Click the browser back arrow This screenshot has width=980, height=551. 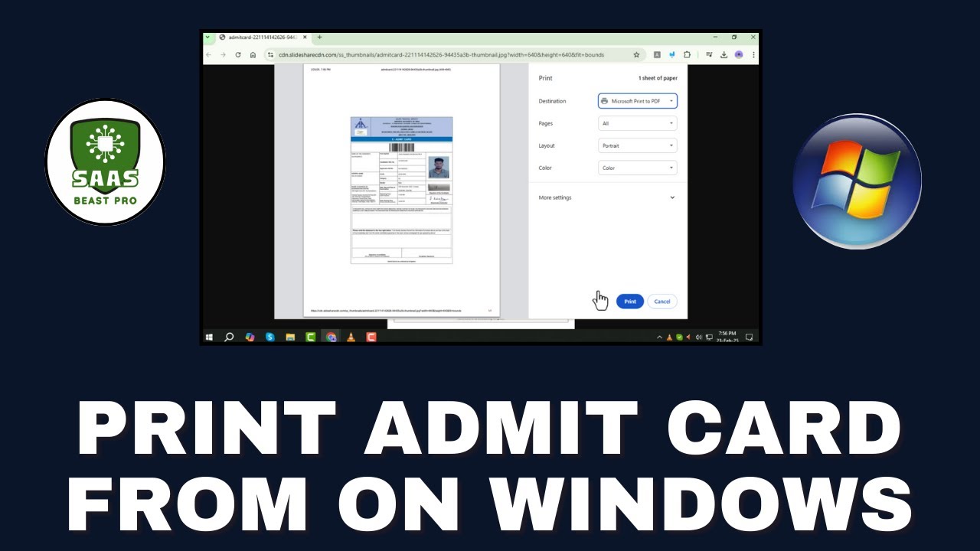[209, 55]
